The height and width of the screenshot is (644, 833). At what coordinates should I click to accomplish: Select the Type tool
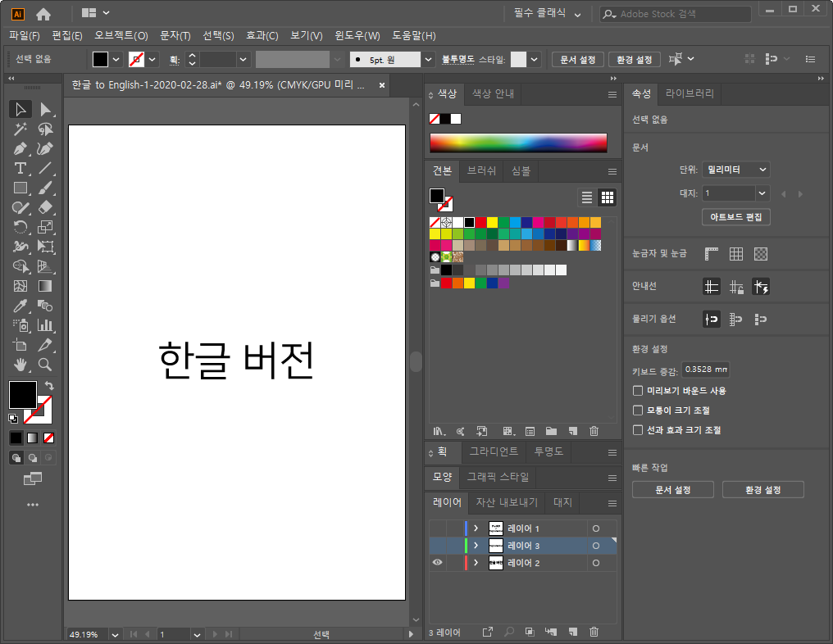coord(20,168)
